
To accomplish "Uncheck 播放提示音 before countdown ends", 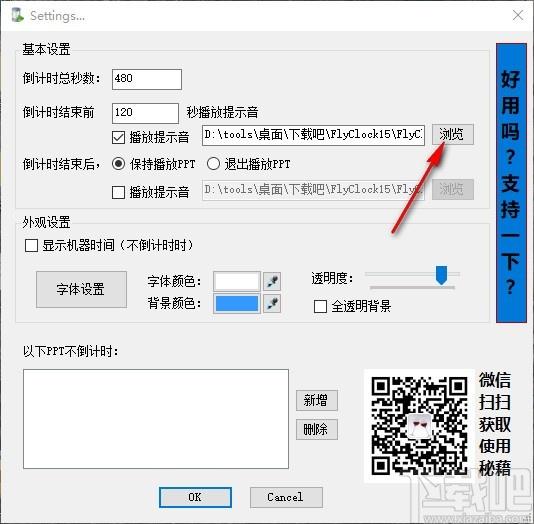I will click(118, 137).
